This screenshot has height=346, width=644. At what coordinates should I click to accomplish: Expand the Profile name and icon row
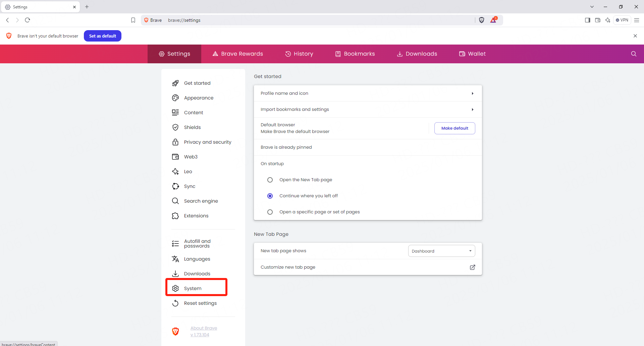pyautogui.click(x=368, y=93)
